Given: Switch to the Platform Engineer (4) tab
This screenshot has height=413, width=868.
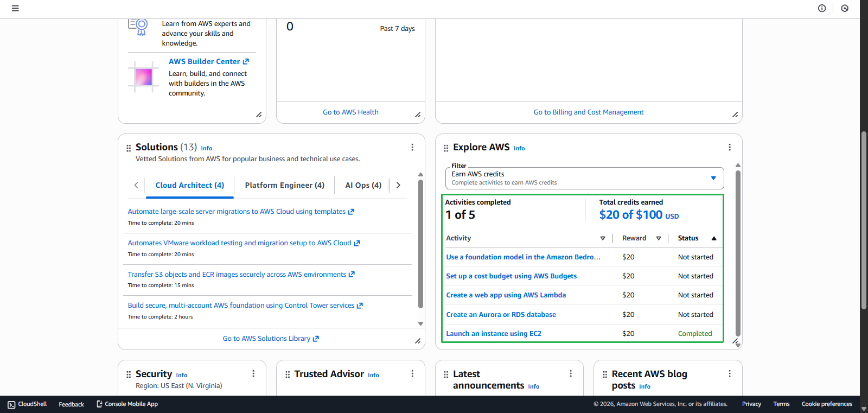Looking at the screenshot, I should pos(284,185).
